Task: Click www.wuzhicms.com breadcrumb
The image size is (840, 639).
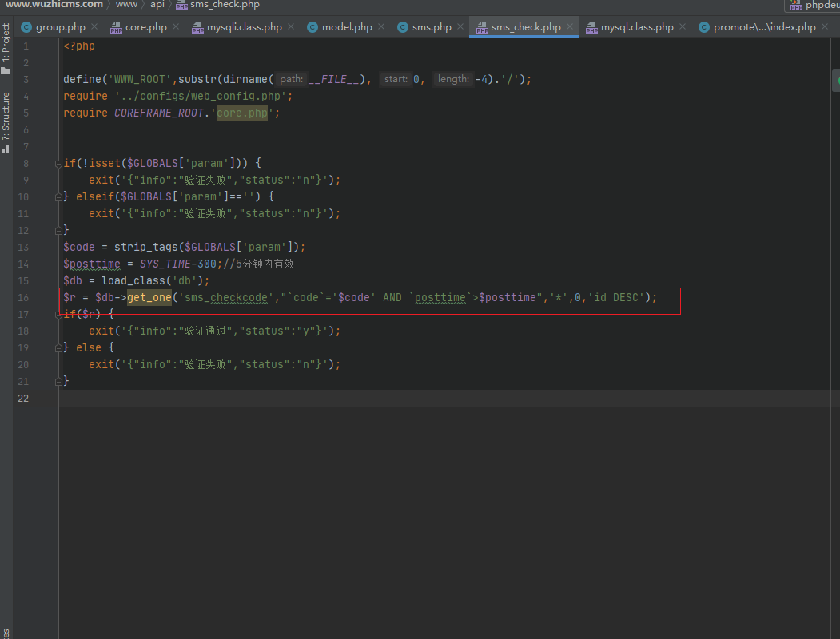Action: click(x=54, y=4)
